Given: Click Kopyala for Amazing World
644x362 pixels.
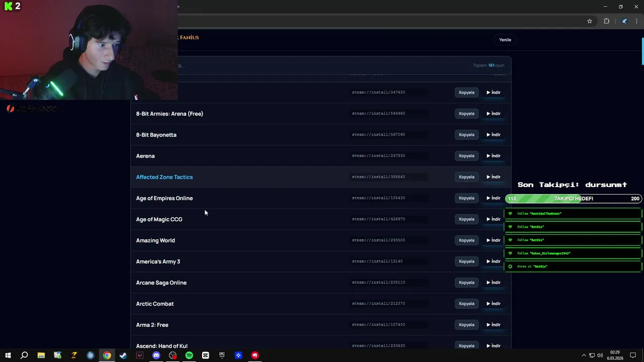Looking at the screenshot, I should [x=466, y=240].
